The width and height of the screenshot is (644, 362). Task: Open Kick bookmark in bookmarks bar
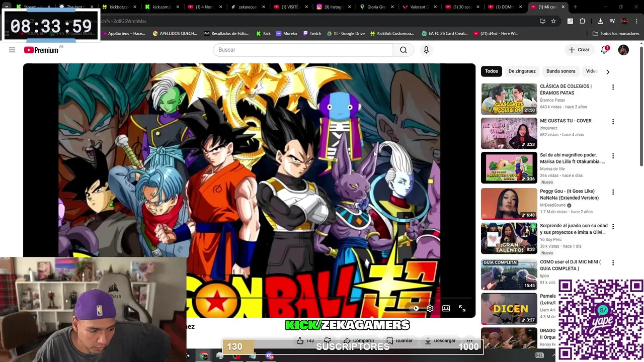tap(263, 33)
